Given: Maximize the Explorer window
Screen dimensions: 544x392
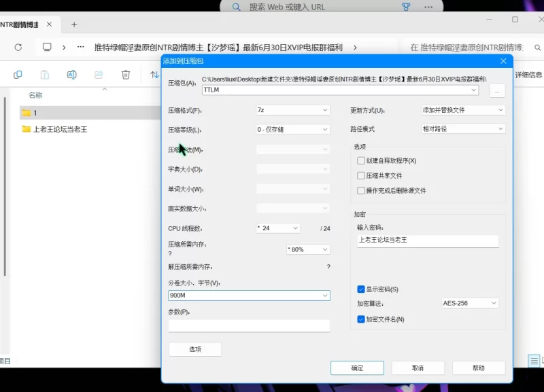Looking at the screenshot, I should pyautogui.click(x=515, y=20).
